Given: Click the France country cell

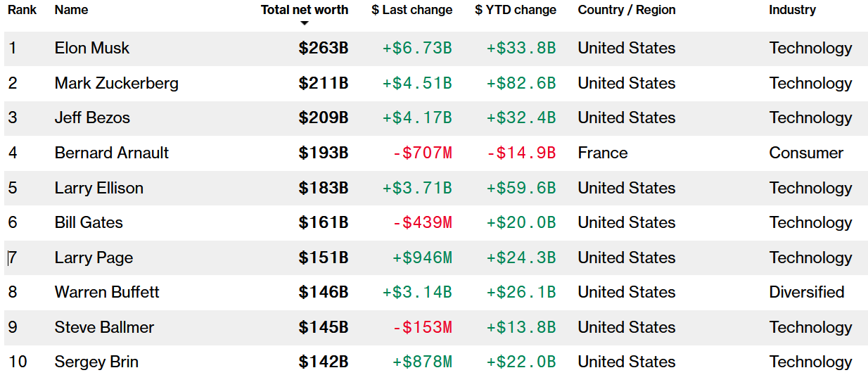Looking at the screenshot, I should click(x=603, y=153).
